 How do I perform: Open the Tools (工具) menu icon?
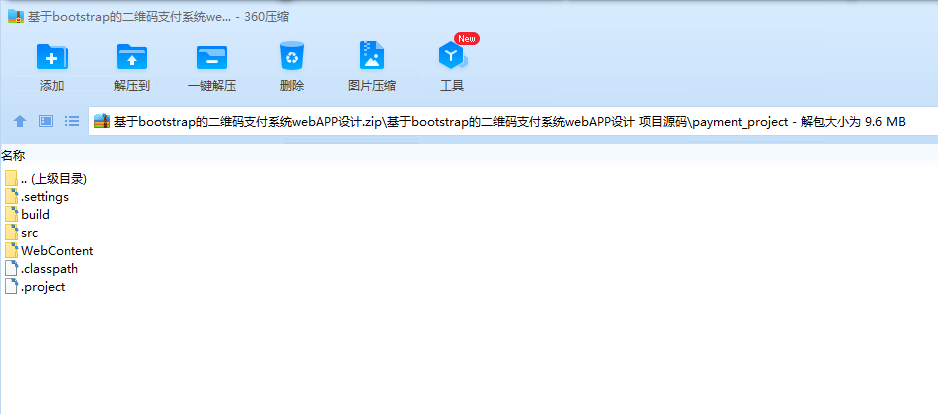pos(452,56)
